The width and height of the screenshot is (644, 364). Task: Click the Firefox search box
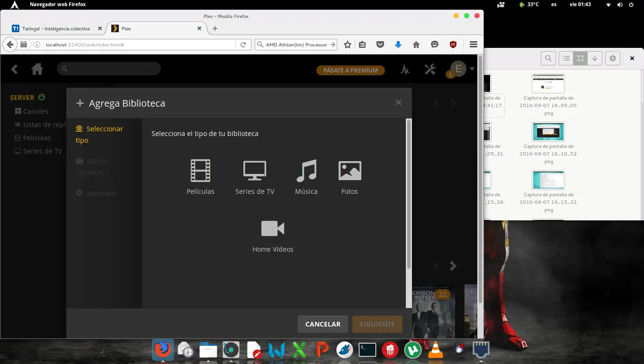(x=296, y=45)
